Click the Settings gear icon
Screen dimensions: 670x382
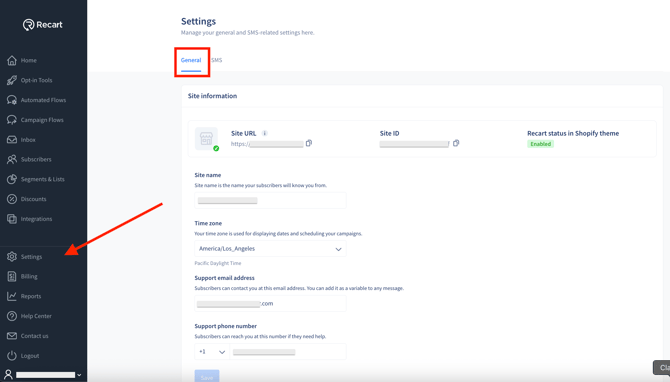click(x=12, y=256)
